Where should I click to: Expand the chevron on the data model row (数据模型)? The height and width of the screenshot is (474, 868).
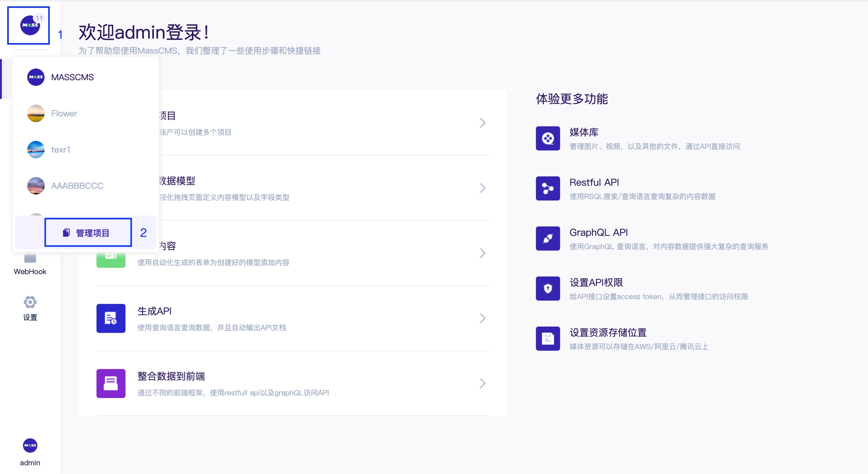coord(482,188)
